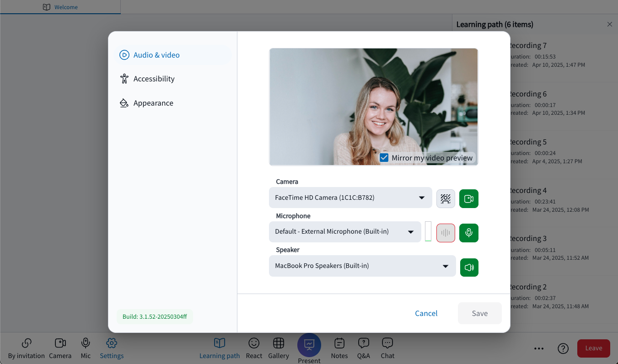Click the Cancel link in dialog
Image resolution: width=618 pixels, height=364 pixels.
426,313
